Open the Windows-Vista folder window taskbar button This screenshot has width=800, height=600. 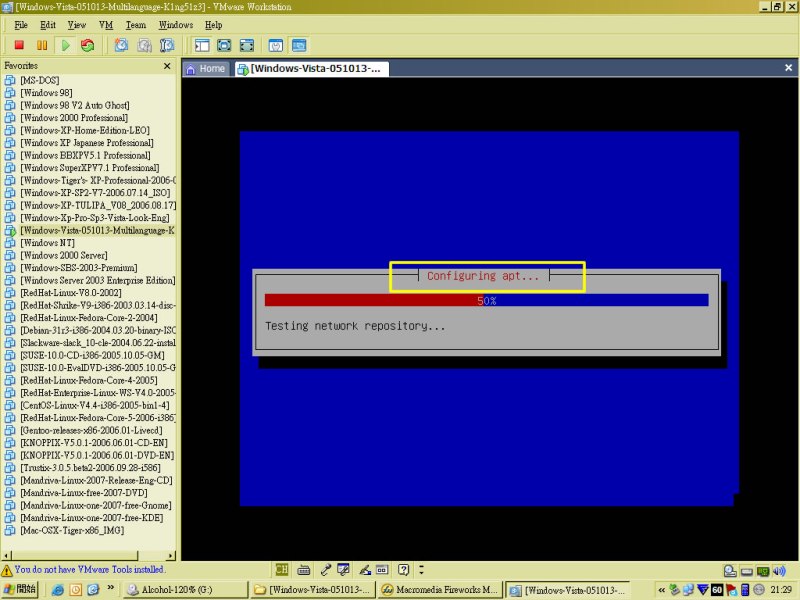coord(313,590)
